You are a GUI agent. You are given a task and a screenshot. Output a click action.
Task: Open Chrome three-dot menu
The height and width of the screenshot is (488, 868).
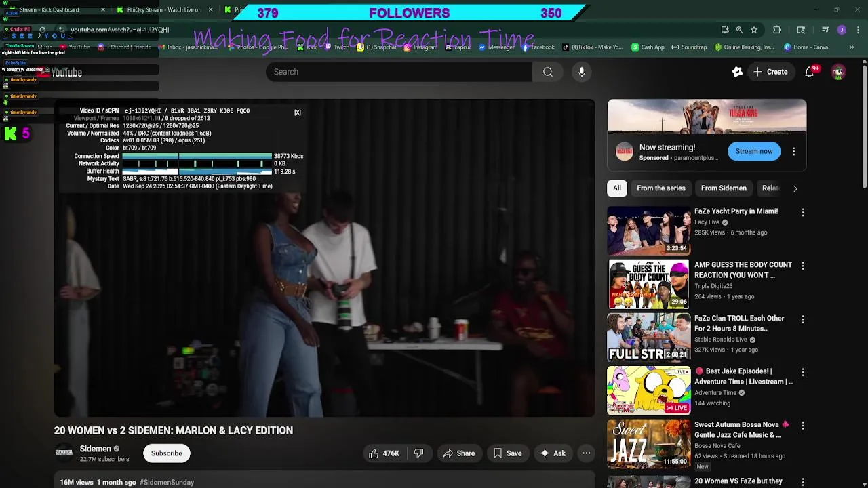(x=858, y=30)
